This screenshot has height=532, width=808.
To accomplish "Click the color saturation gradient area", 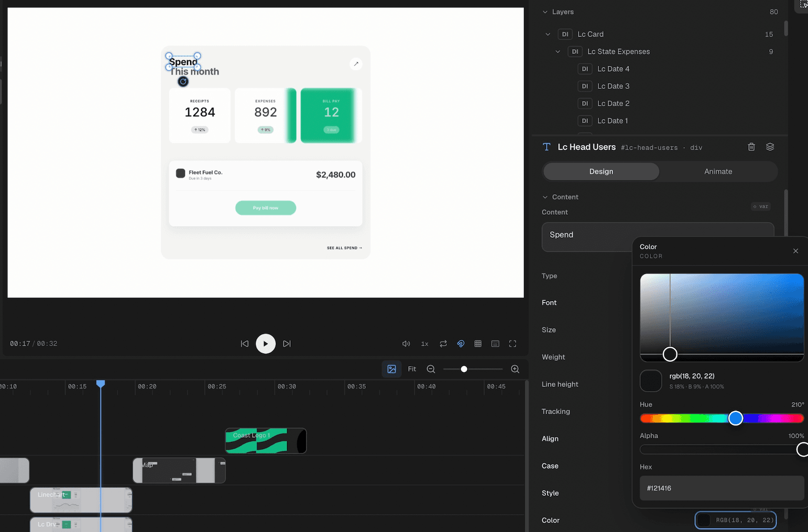I will coord(722,317).
